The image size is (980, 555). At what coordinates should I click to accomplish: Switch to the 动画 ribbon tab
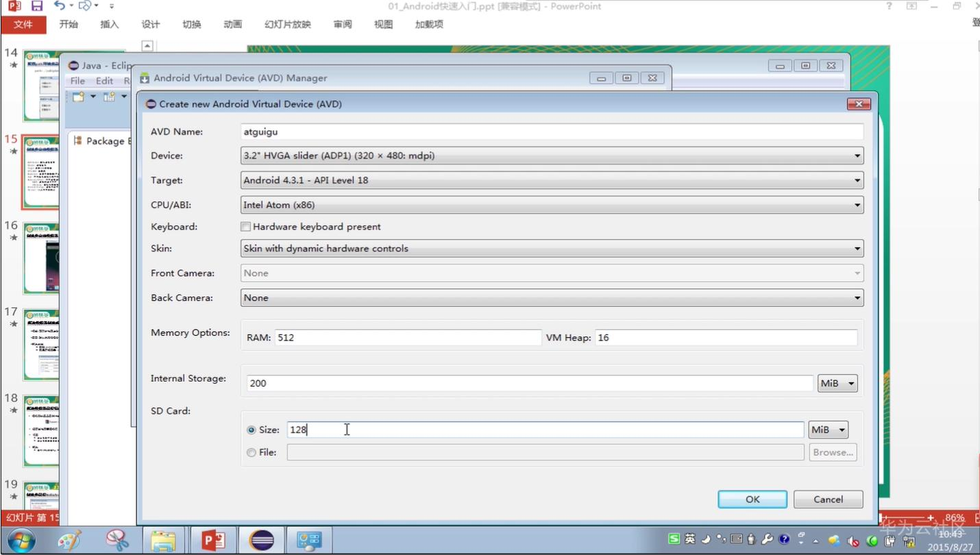click(233, 25)
